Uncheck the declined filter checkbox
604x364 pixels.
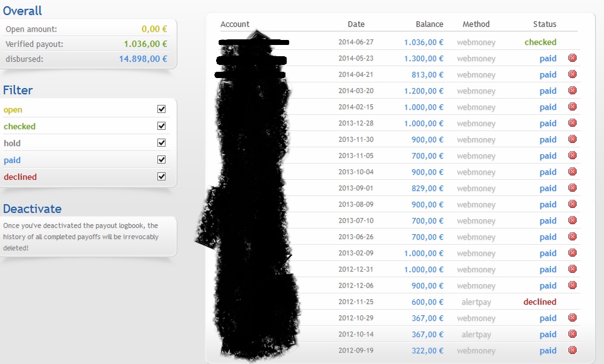(161, 177)
